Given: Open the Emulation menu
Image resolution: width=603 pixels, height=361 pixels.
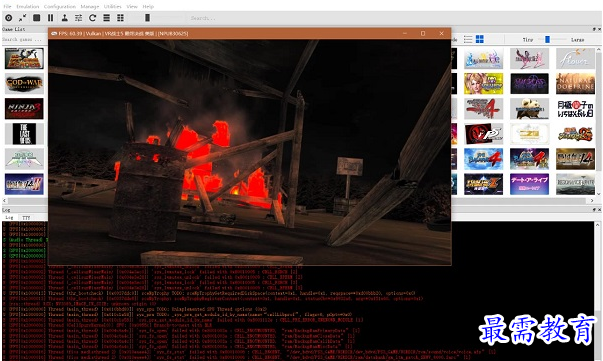Looking at the screenshot, I should tap(28, 6).
